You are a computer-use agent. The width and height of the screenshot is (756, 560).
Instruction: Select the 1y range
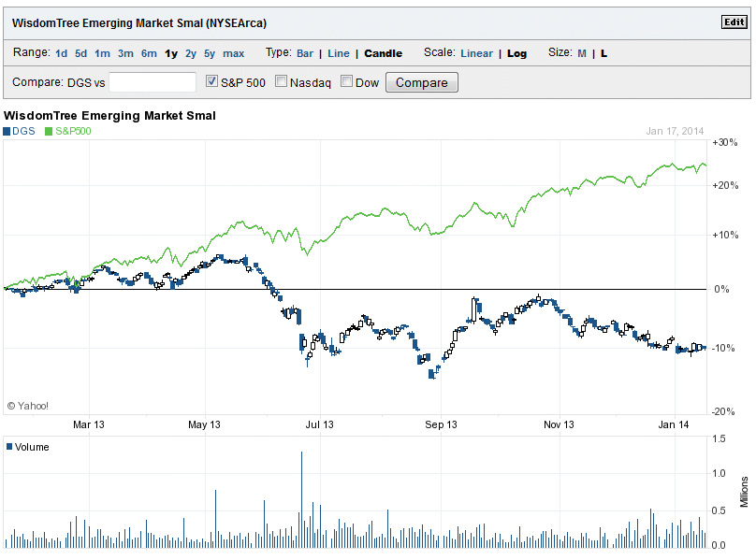pos(171,53)
